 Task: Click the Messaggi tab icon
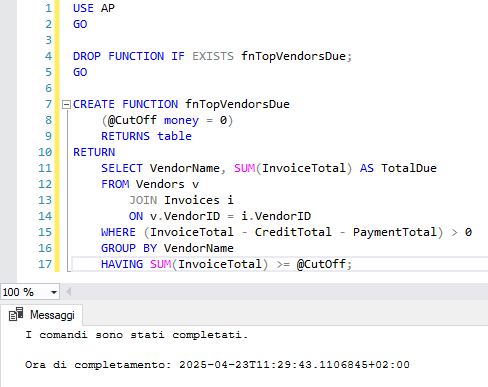[16, 314]
